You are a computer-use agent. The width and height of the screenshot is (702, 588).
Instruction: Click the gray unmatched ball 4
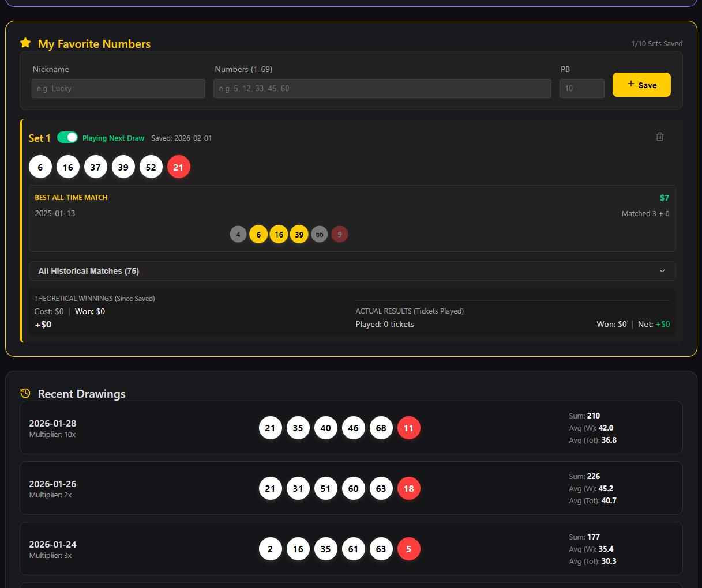click(x=238, y=234)
